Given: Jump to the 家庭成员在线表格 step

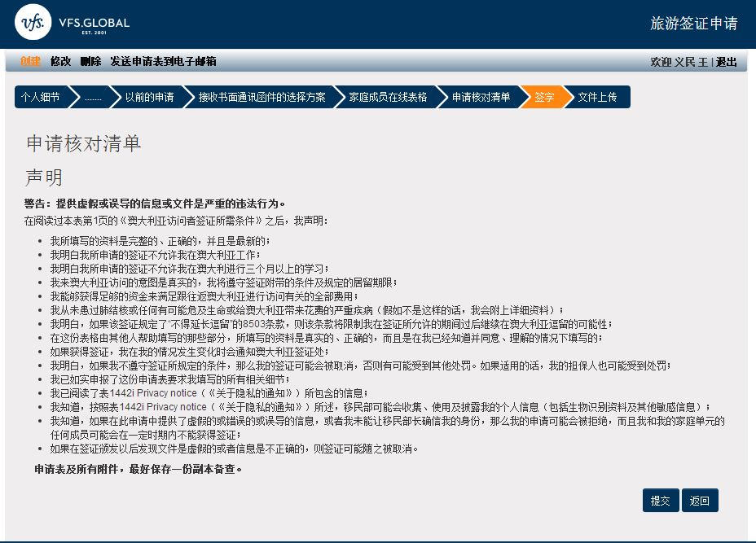Looking at the screenshot, I should point(388,97).
